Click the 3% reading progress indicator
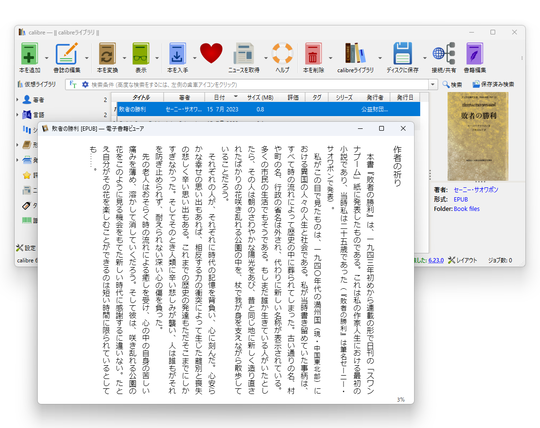This screenshot has width=540, height=428. (x=401, y=399)
